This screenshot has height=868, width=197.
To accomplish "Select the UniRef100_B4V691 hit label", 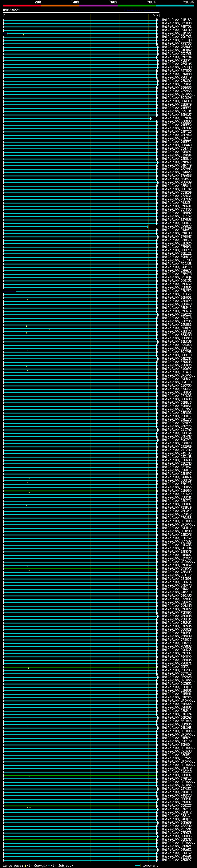I will point(176,856).
